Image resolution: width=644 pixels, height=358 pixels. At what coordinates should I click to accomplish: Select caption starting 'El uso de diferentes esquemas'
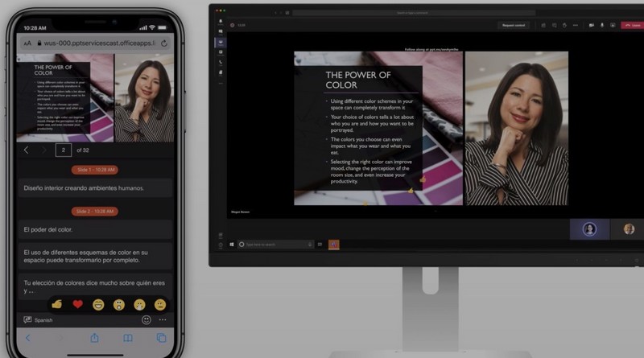pyautogui.click(x=95, y=256)
